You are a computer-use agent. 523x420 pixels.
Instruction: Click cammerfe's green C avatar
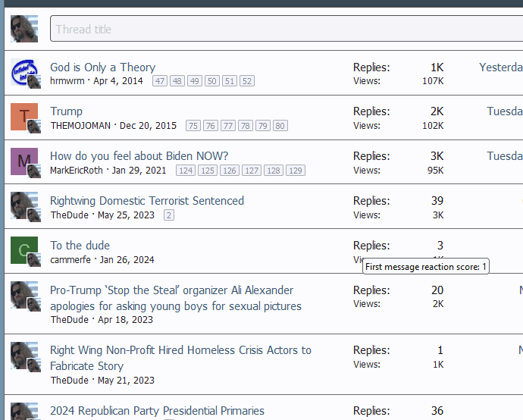tap(23, 250)
